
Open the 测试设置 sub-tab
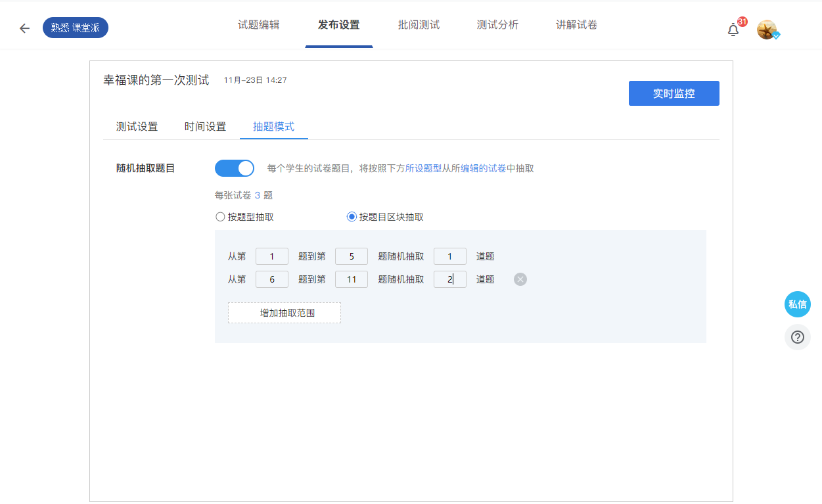[x=137, y=127]
